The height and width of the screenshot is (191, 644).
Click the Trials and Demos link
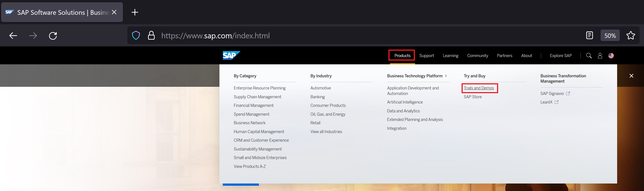[x=479, y=88]
